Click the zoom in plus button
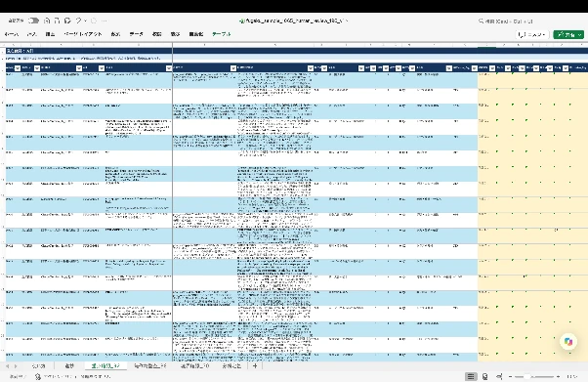The image size is (588, 382). pyautogui.click(x=559, y=376)
